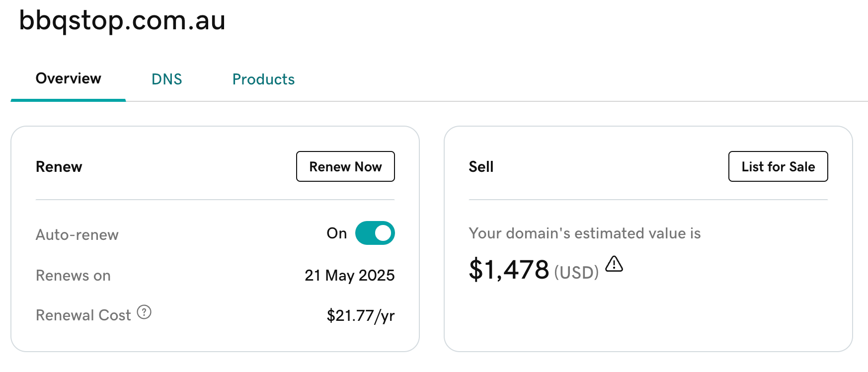868x372 pixels.
Task: Switch to the DNS tab
Action: (x=166, y=79)
